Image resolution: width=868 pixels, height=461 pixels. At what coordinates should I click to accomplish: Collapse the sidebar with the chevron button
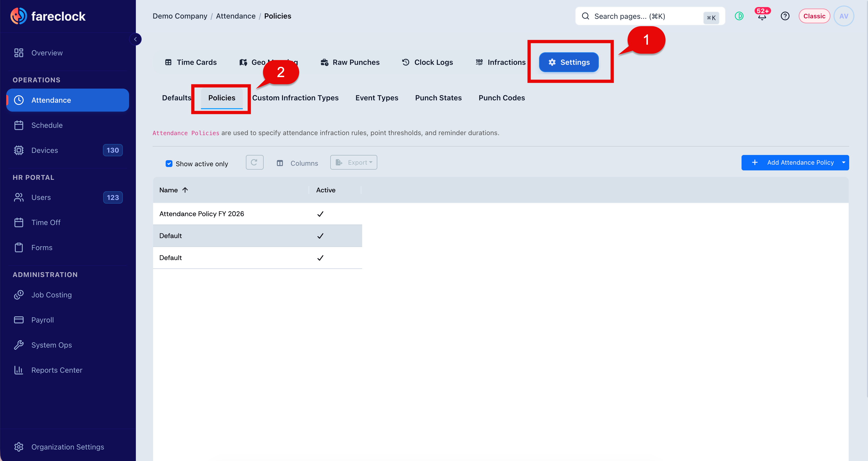coord(135,39)
